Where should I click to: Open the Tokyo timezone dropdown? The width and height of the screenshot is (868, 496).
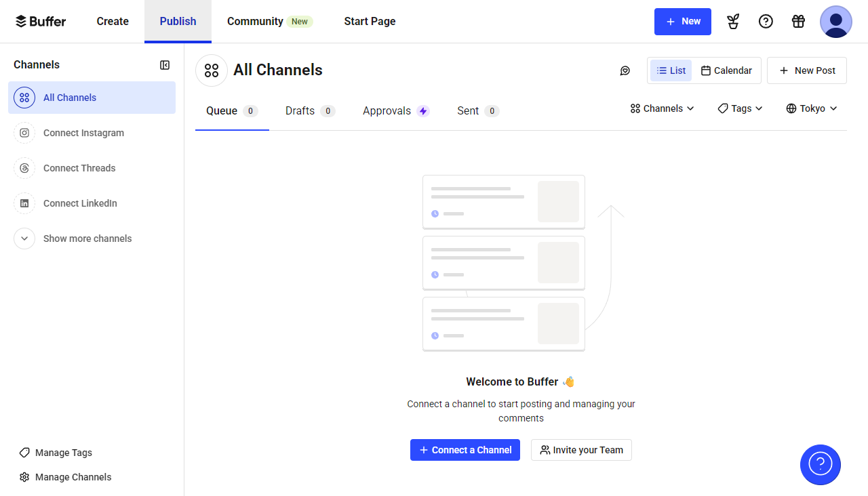tap(812, 108)
